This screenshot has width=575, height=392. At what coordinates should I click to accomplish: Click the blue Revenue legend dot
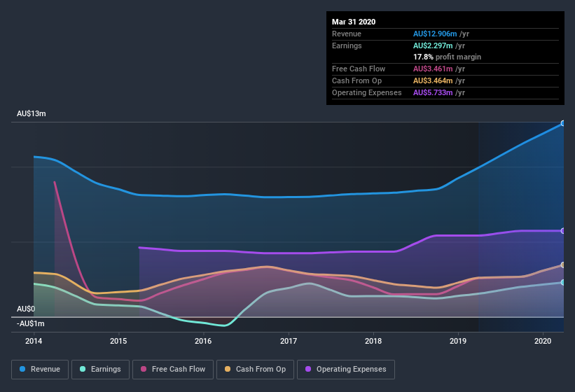point(23,369)
